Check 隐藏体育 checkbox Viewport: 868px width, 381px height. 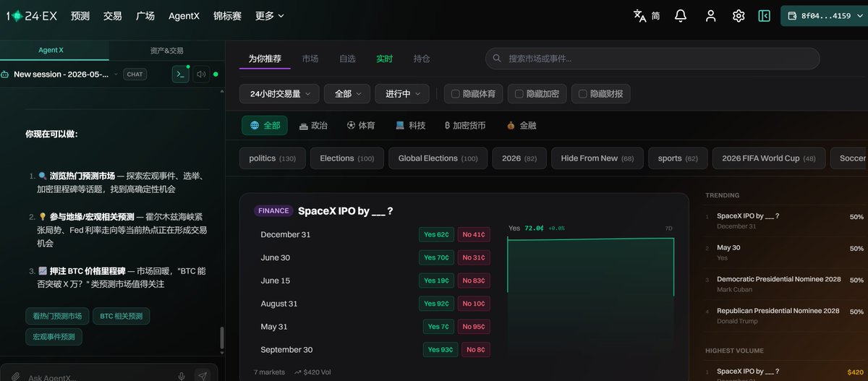point(456,94)
